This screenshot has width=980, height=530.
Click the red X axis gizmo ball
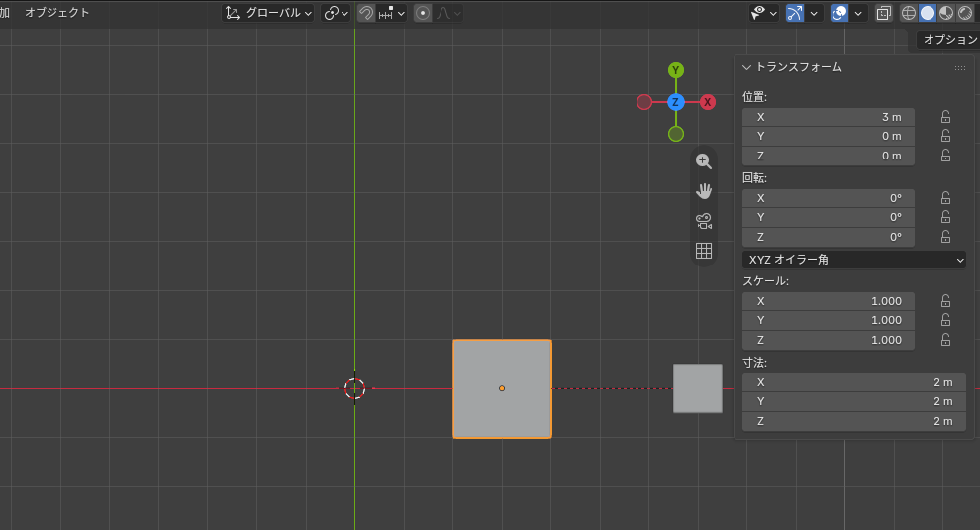(x=708, y=102)
